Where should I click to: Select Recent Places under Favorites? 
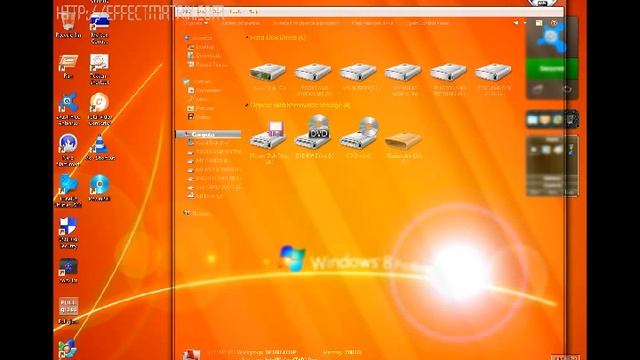click(207, 64)
